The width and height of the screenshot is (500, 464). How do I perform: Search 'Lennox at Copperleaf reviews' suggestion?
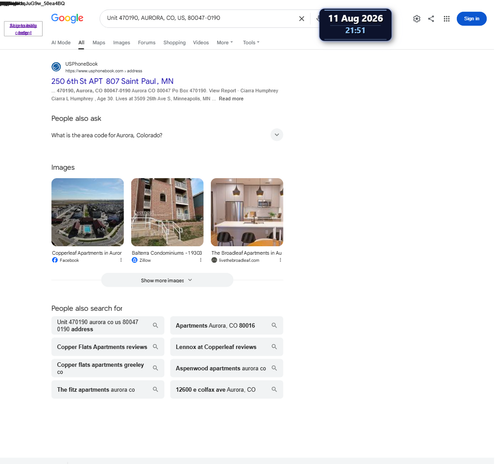[227, 347]
